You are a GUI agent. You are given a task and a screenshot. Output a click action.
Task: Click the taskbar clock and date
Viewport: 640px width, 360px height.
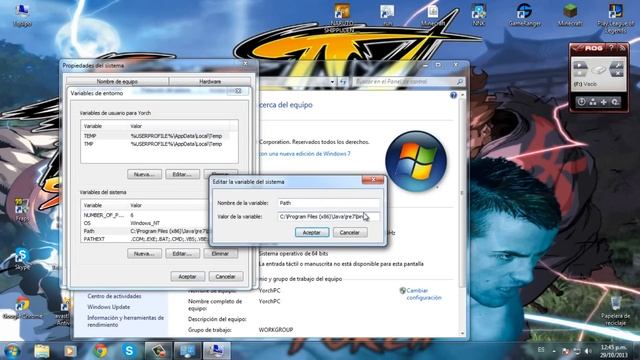pyautogui.click(x=614, y=351)
